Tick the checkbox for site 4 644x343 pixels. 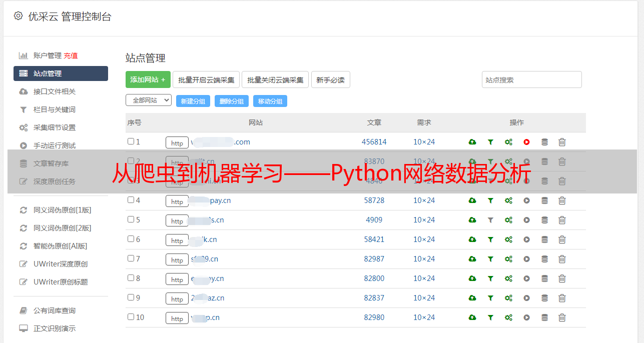coord(131,200)
